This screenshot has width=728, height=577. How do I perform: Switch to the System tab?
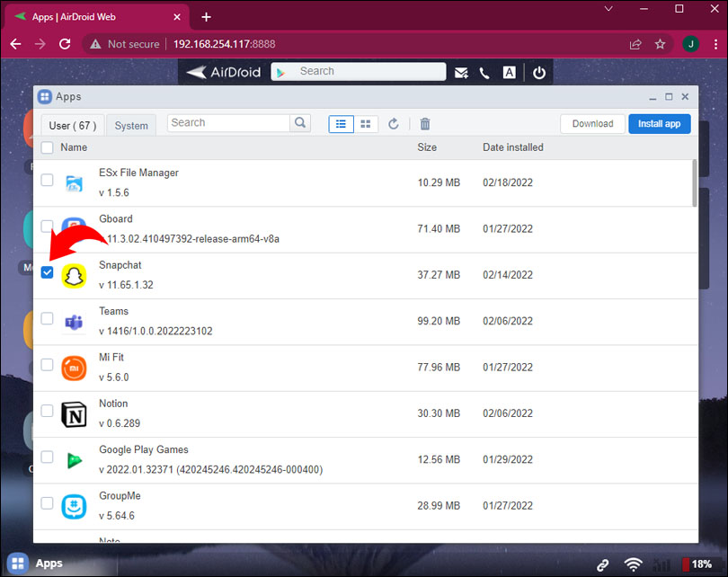pyautogui.click(x=131, y=125)
